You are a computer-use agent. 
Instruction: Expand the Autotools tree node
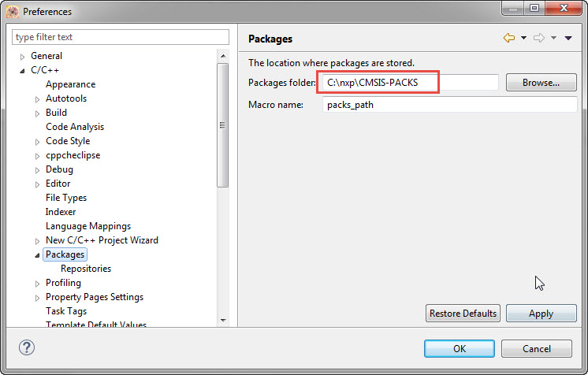click(x=37, y=98)
